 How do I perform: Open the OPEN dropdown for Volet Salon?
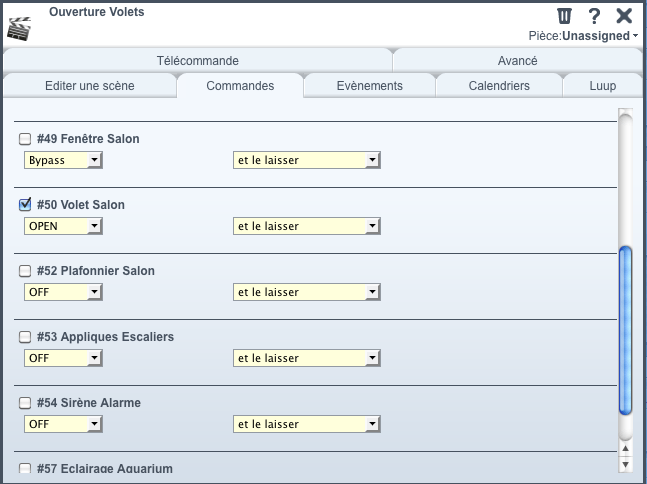pos(63,226)
